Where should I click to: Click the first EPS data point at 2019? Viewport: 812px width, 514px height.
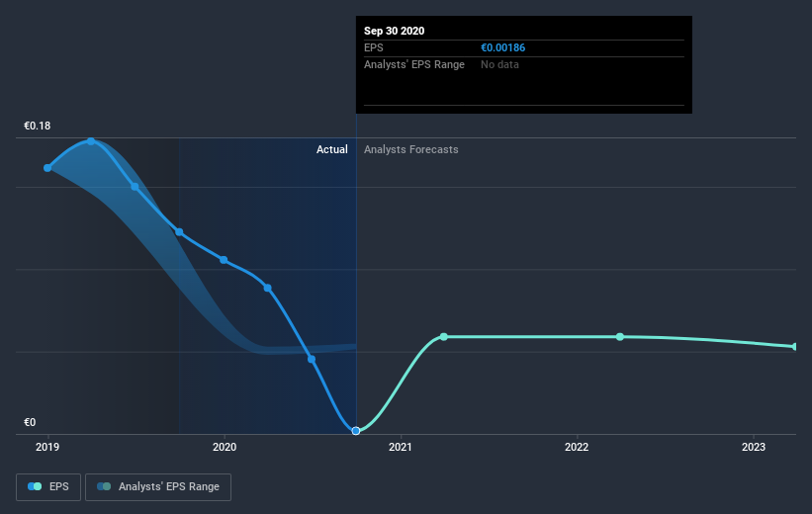(47, 168)
